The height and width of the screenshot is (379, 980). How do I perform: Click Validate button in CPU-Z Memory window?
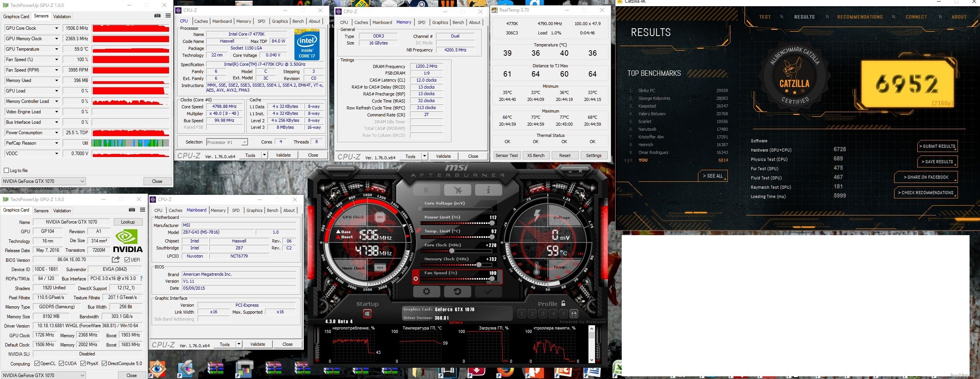coord(443,156)
